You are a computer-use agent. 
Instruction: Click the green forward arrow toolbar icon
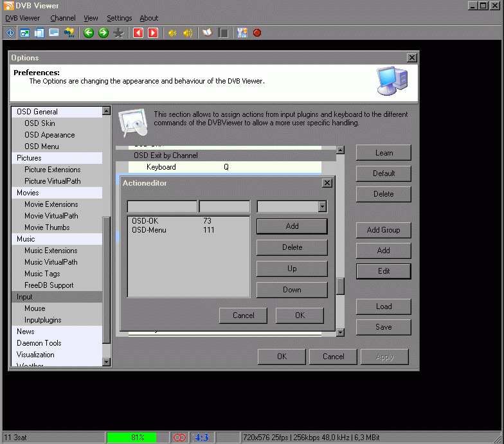click(103, 33)
